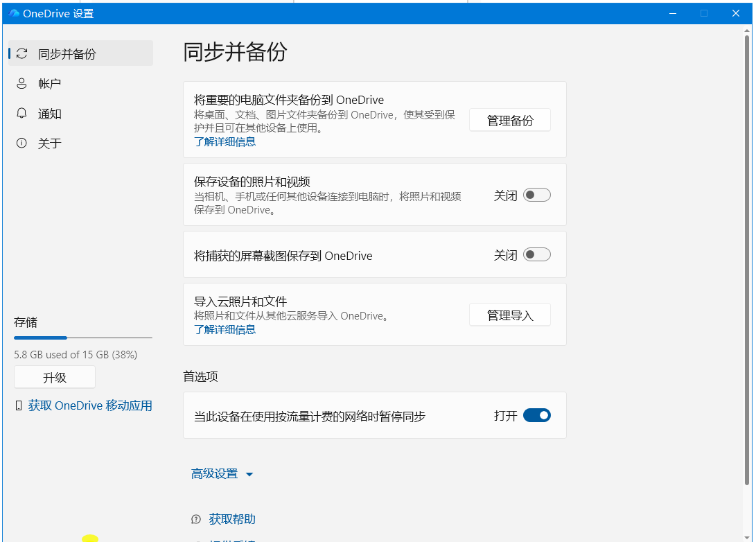
Task: Toggle saving device photos and videos
Action: (536, 195)
